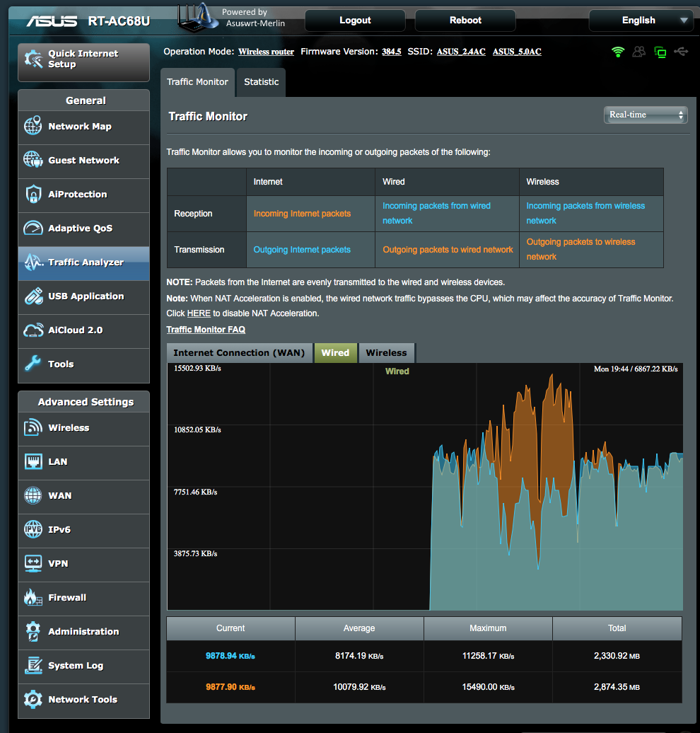
Task: Switch to the Statistic tab
Action: pyautogui.click(x=261, y=82)
